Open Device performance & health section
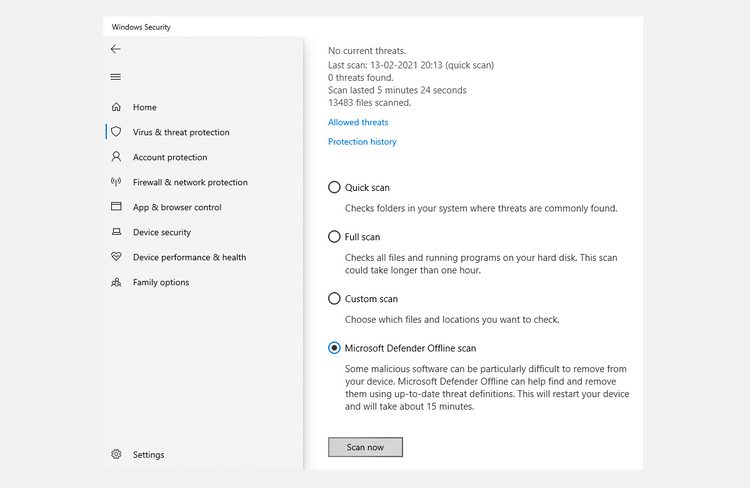The image size is (750, 488). click(x=189, y=257)
